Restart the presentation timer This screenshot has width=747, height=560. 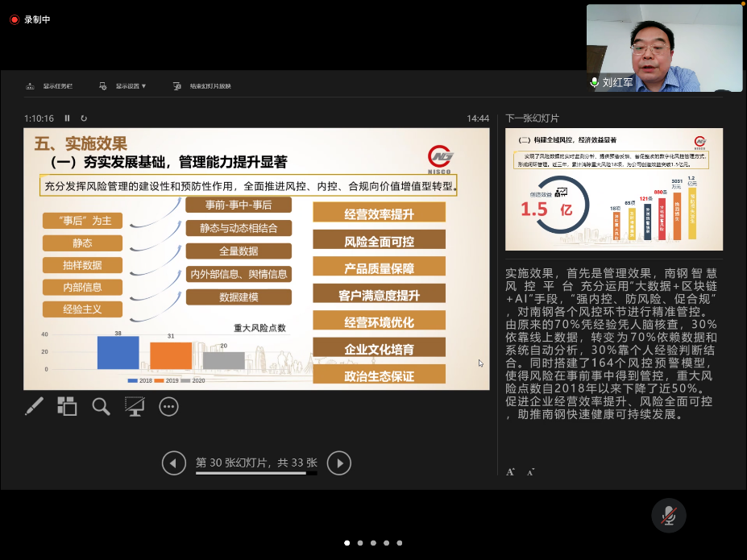[x=84, y=118]
